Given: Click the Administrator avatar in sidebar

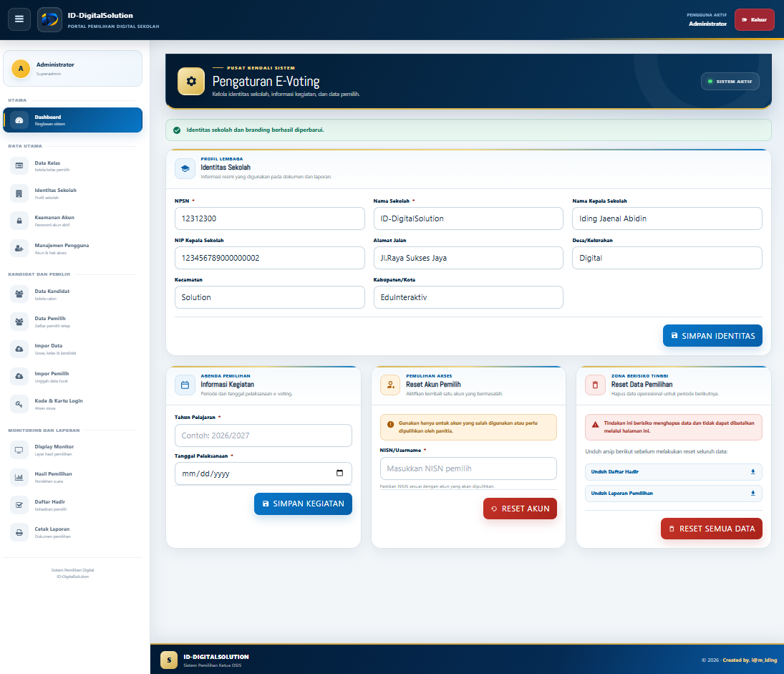Looking at the screenshot, I should coord(21,69).
